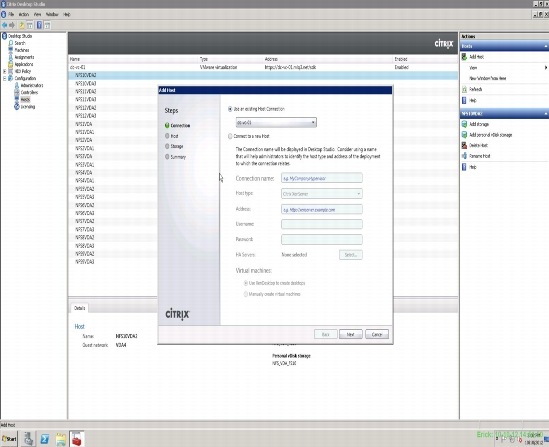Open Server Manager from the taskbar

tap(28, 438)
